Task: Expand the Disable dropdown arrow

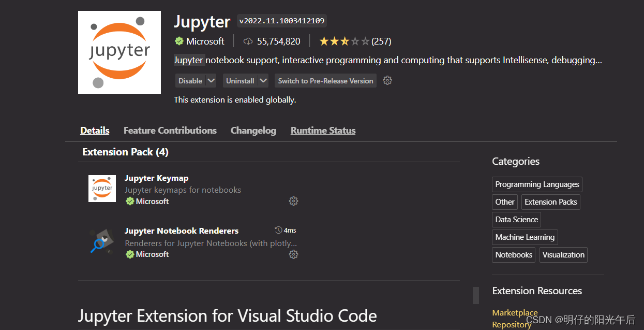Action: pos(211,81)
